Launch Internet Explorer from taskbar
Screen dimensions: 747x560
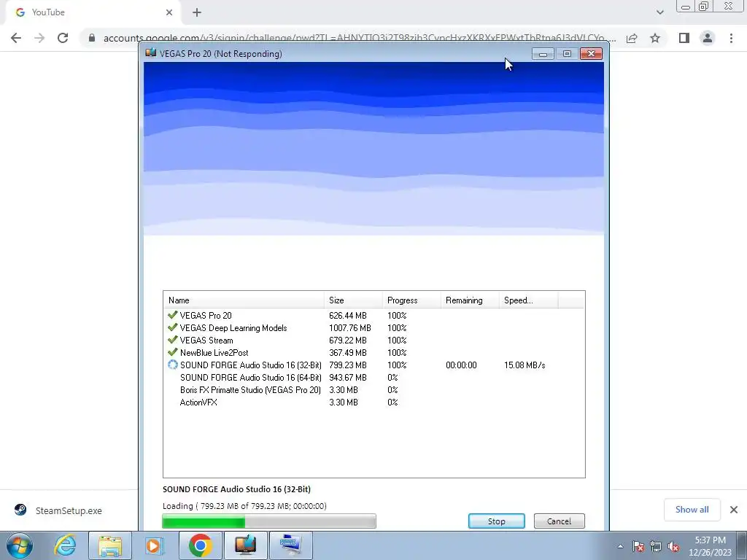(x=65, y=545)
